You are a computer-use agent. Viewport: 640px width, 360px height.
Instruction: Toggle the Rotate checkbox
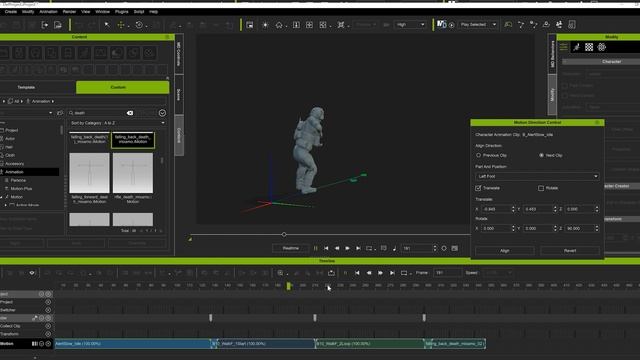(541, 188)
